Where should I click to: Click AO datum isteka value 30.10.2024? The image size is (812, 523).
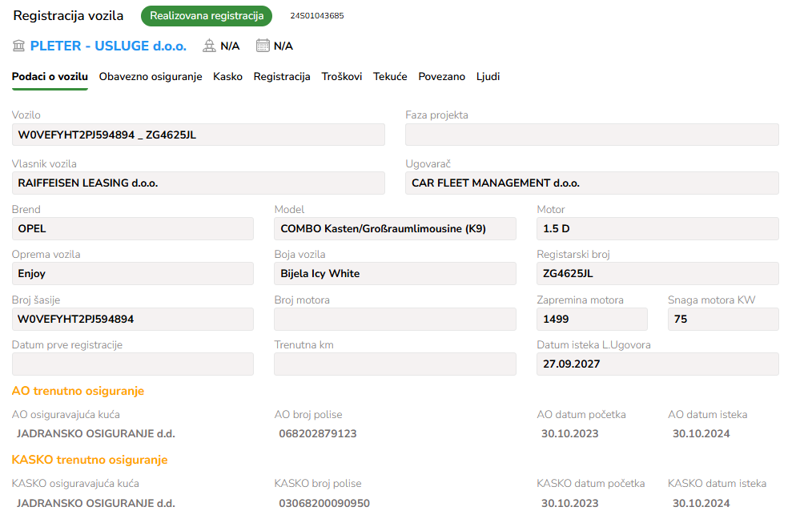click(x=701, y=433)
